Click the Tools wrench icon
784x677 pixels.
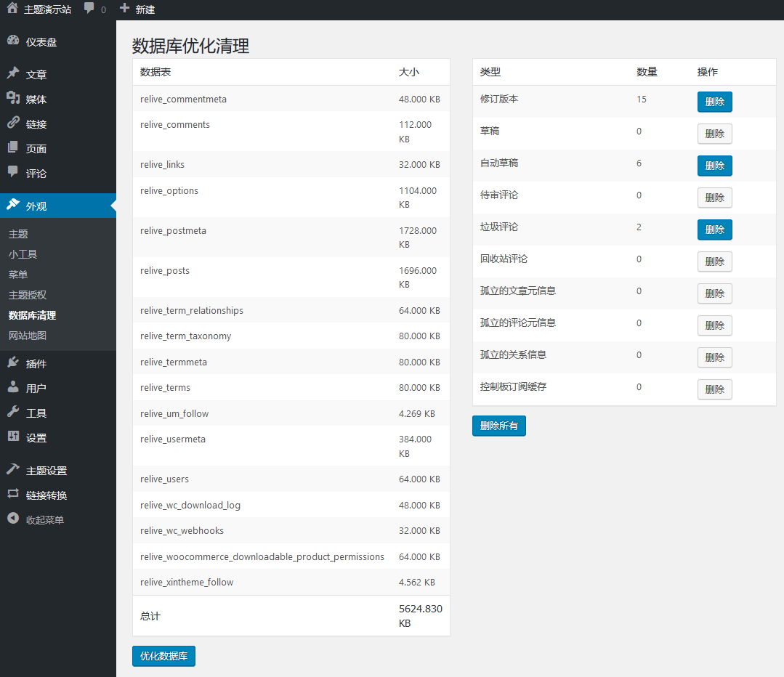click(x=13, y=413)
